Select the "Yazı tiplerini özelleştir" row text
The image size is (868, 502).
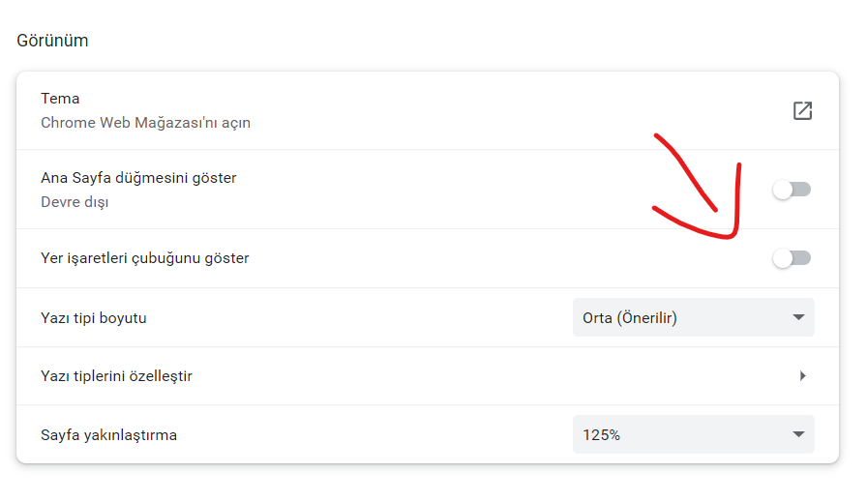pyautogui.click(x=116, y=375)
